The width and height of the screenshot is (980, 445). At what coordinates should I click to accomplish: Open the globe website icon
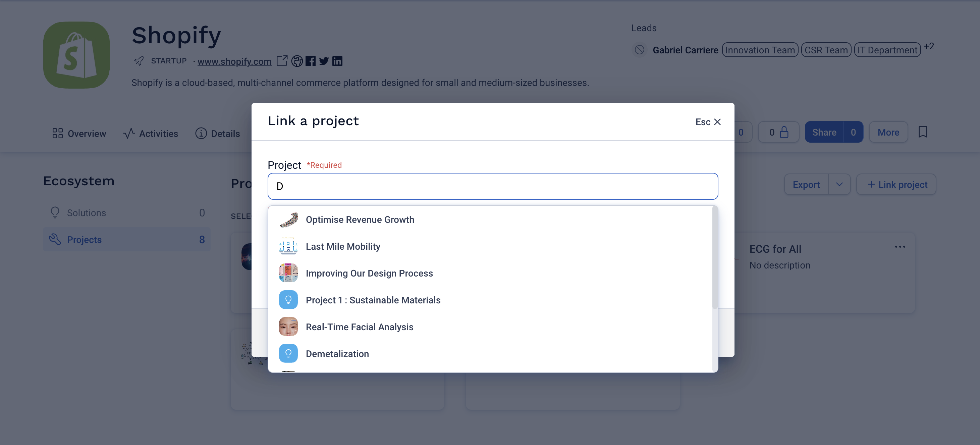(297, 61)
